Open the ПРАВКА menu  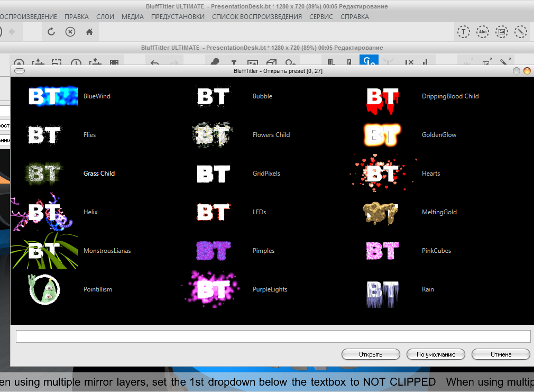coord(76,17)
